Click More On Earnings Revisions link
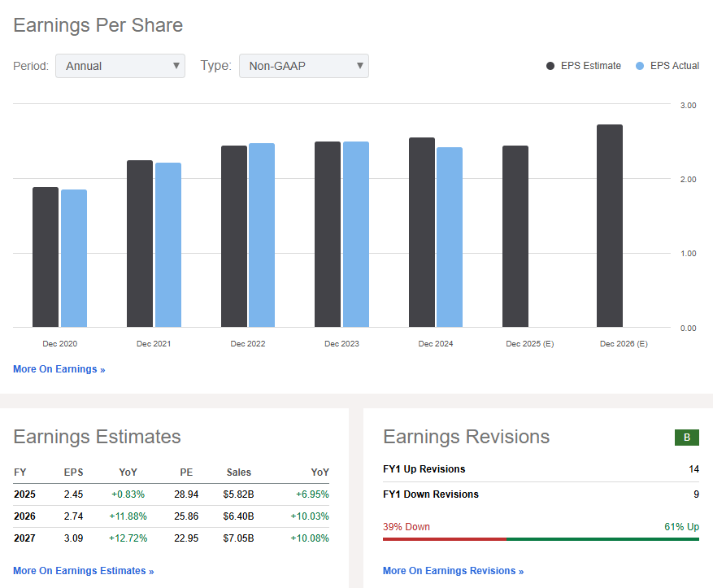Viewport: 713px width, 588px height. [453, 570]
